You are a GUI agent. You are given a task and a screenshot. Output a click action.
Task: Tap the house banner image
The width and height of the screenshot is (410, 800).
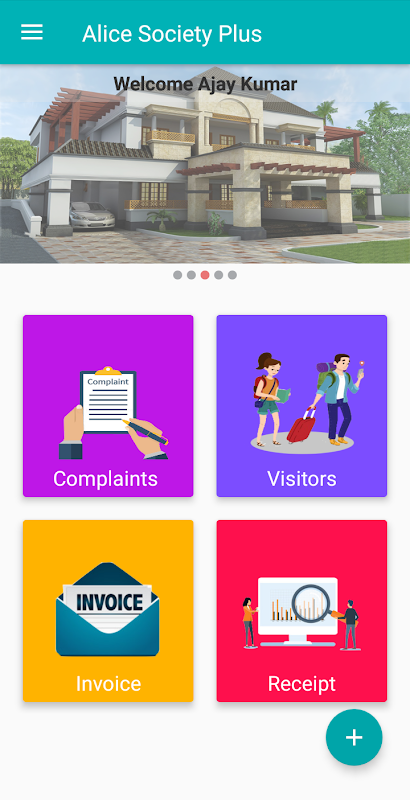pos(205,164)
